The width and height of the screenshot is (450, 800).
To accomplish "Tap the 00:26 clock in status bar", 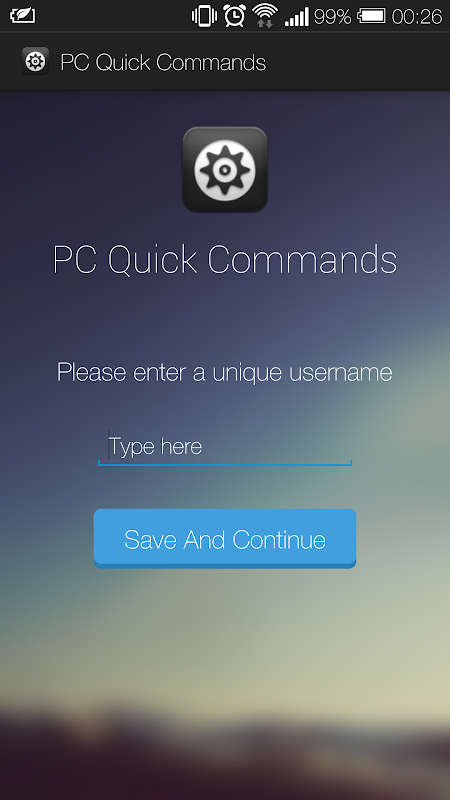I will 417,17.
